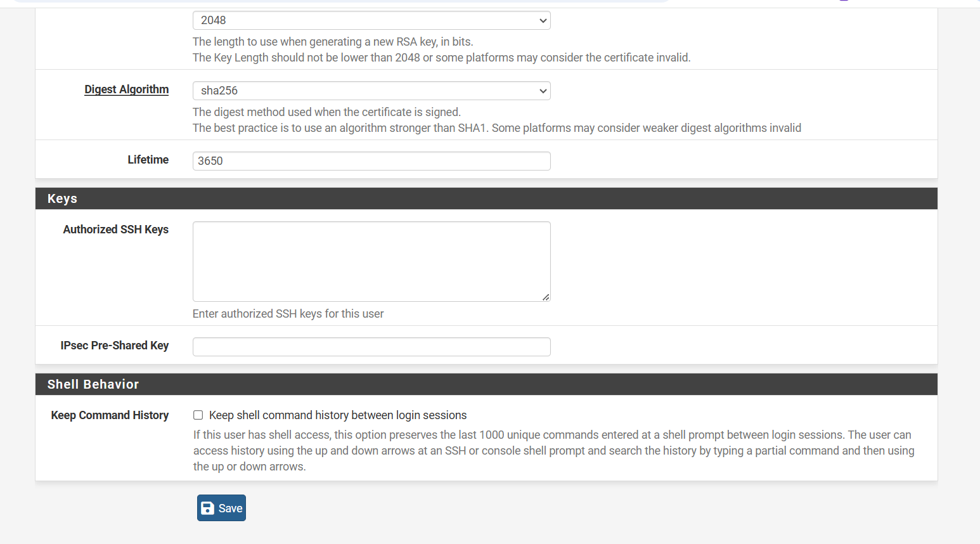Click the Keys section header
The image size is (980, 544).
tap(62, 198)
